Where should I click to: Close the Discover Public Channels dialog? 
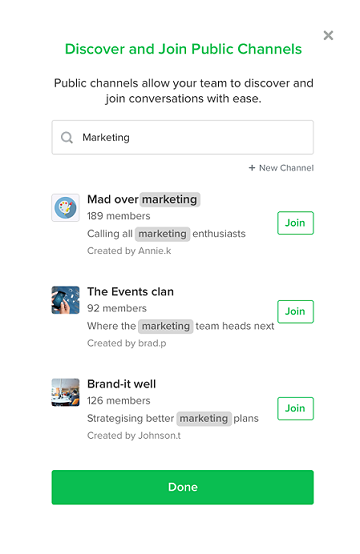[328, 35]
